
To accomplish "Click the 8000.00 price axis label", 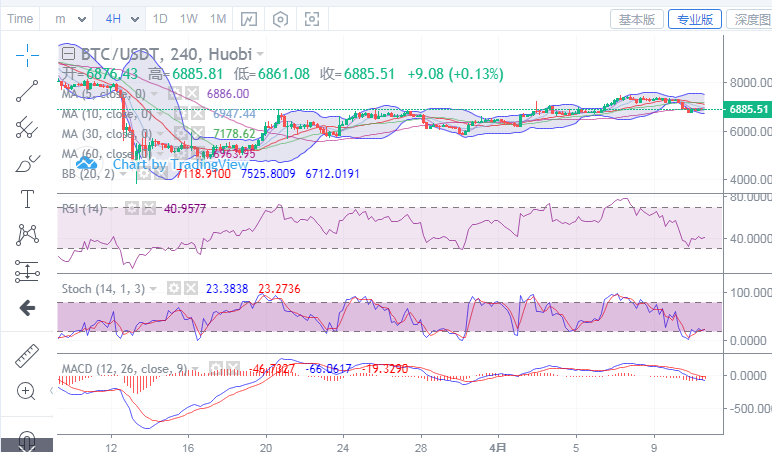I will [750, 83].
